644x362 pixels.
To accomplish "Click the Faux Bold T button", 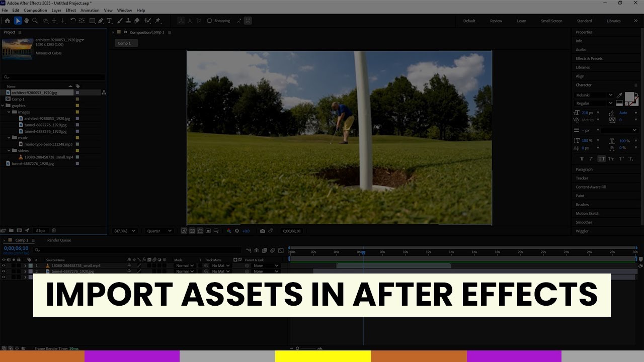I will tap(582, 159).
